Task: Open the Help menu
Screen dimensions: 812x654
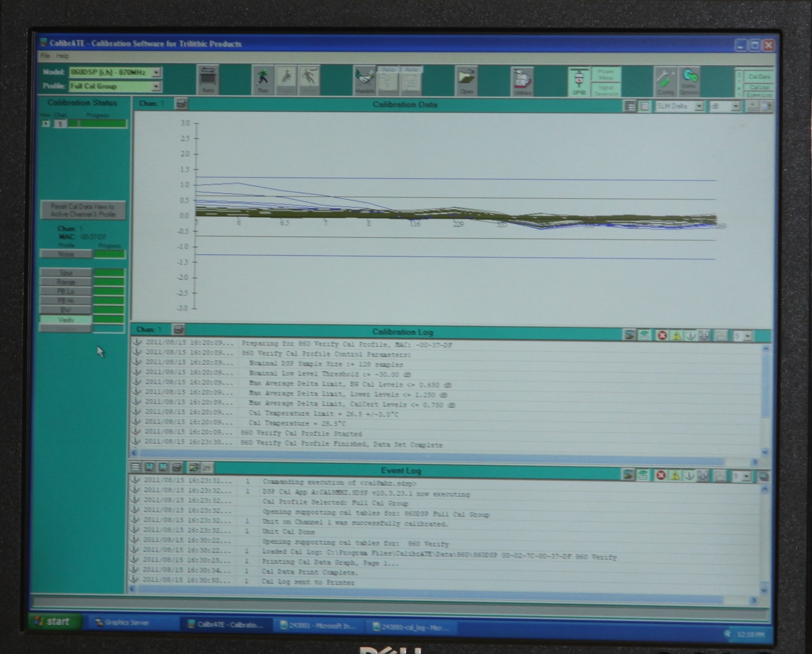Action: click(x=62, y=56)
